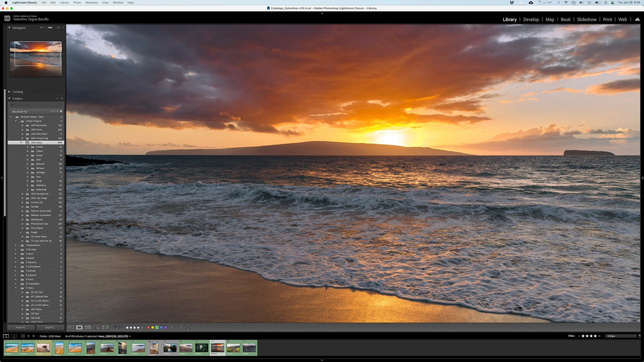Open People view face icon

pos(105,327)
